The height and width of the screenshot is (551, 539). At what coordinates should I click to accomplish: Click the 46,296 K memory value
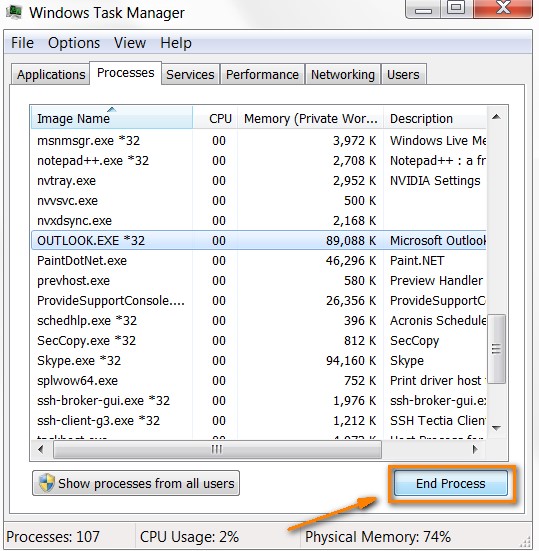click(x=351, y=261)
